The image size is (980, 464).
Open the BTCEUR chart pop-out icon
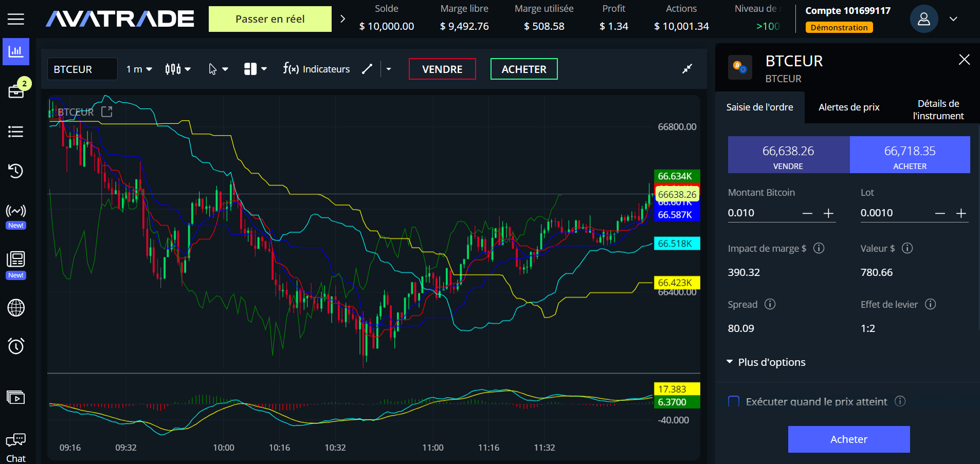click(x=107, y=112)
